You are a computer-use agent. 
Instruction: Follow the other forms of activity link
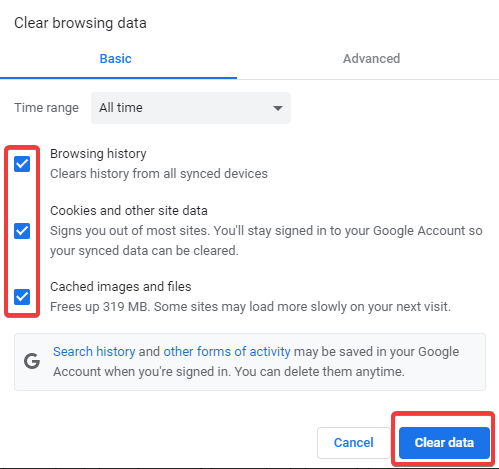pos(227,352)
